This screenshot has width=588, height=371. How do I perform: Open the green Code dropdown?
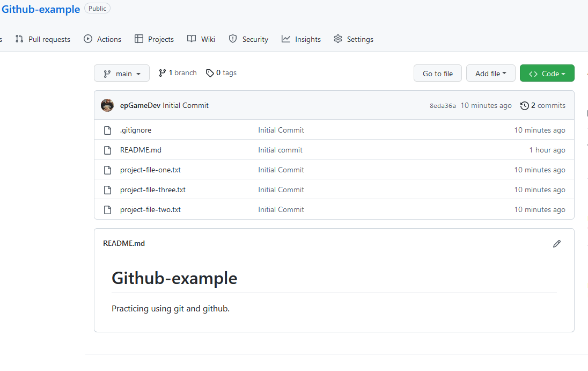point(547,73)
